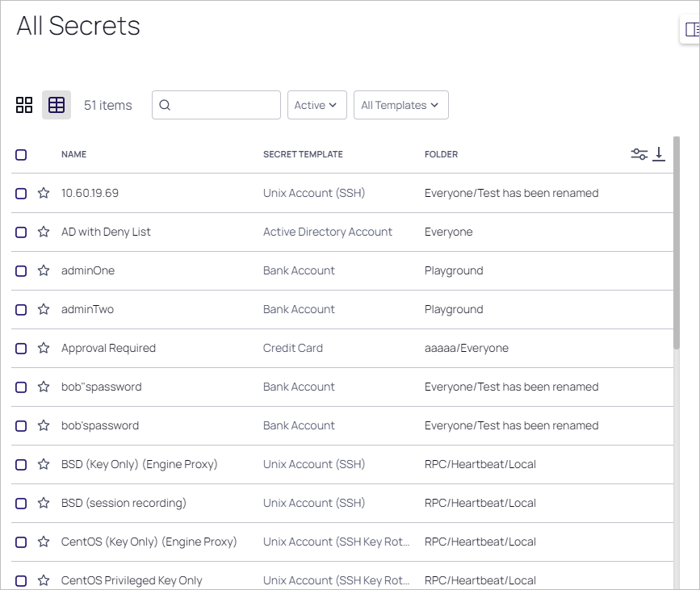The image size is (700, 590).
Task: Switch to card grid view
Action: (x=24, y=105)
